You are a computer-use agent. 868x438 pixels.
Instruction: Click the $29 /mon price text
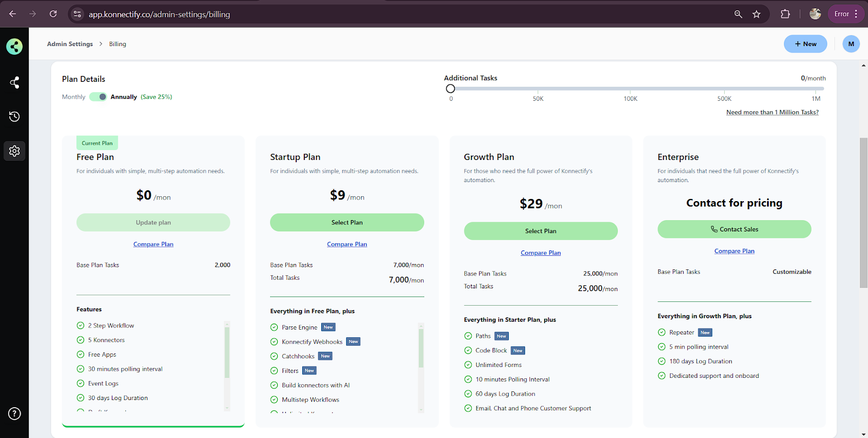pyautogui.click(x=541, y=204)
